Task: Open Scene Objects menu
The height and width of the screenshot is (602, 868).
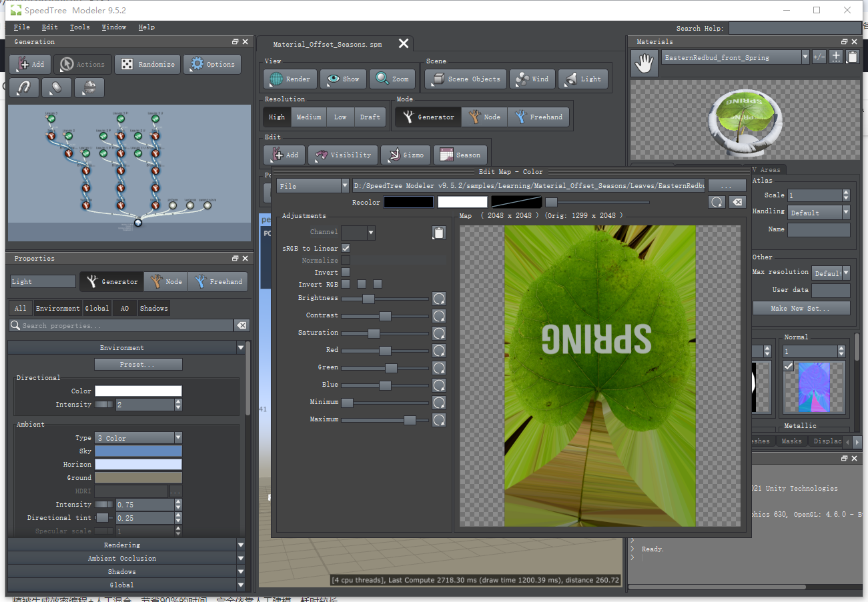Action: (466, 79)
